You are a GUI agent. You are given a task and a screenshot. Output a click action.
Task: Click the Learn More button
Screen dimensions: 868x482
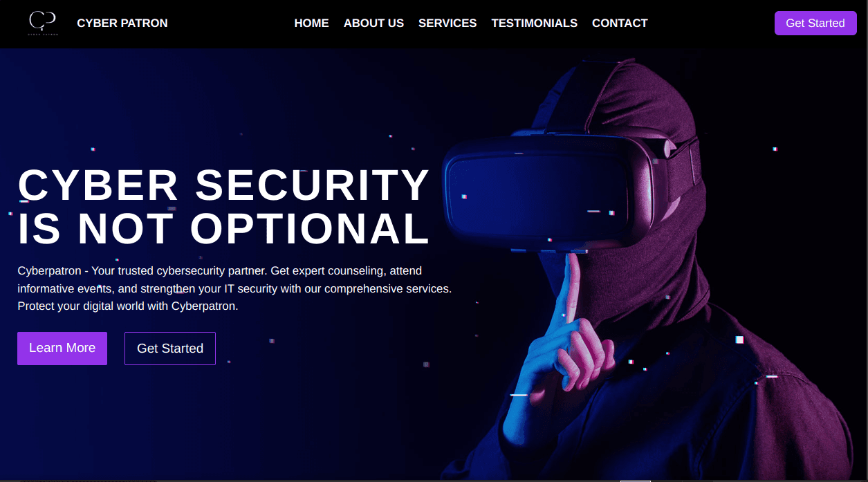click(x=62, y=348)
